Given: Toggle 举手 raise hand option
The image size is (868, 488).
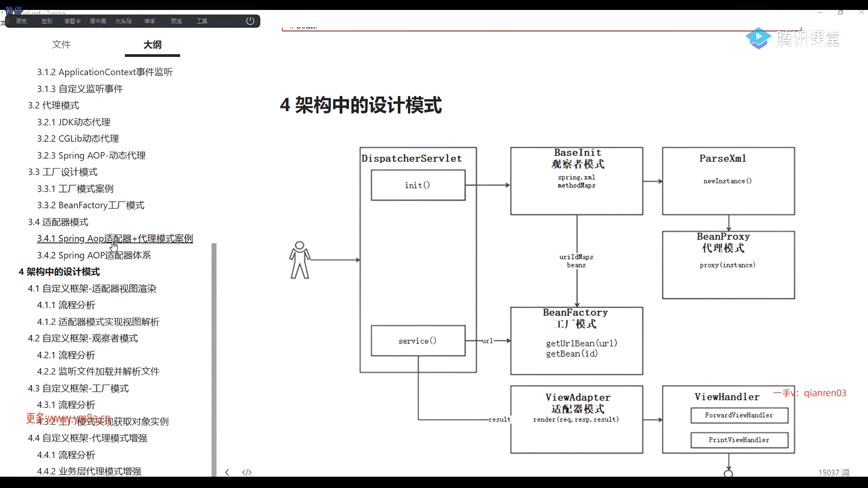Looking at the screenshot, I should [150, 21].
